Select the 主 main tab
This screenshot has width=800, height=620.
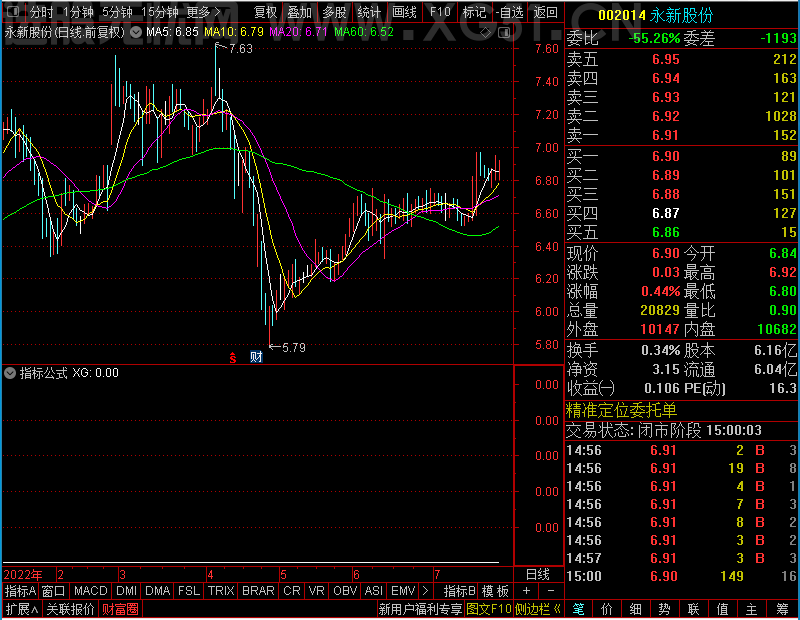[752, 609]
